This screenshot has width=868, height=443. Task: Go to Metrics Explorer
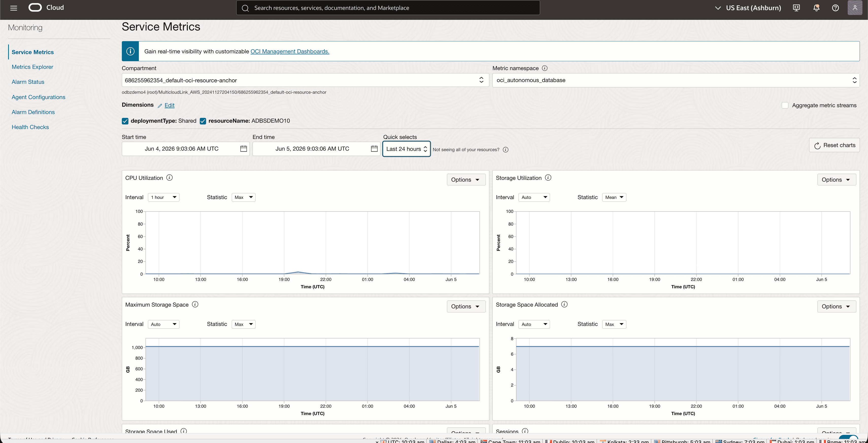coord(32,67)
